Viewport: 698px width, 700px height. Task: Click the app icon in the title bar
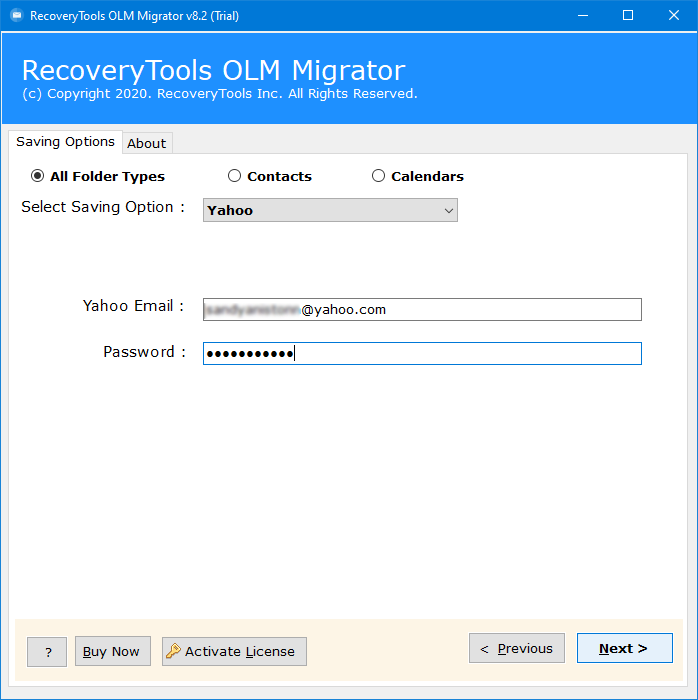coord(17,16)
